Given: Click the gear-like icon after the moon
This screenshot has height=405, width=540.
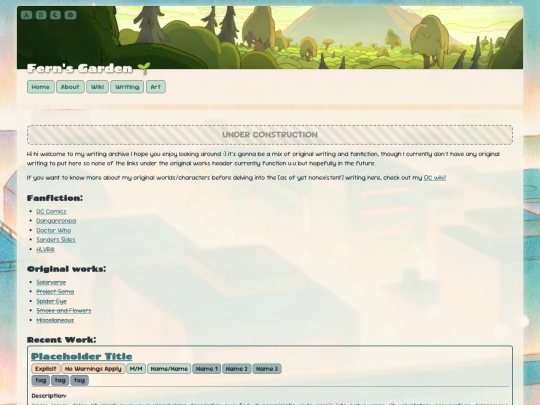Looking at the screenshot, I should (70, 15).
